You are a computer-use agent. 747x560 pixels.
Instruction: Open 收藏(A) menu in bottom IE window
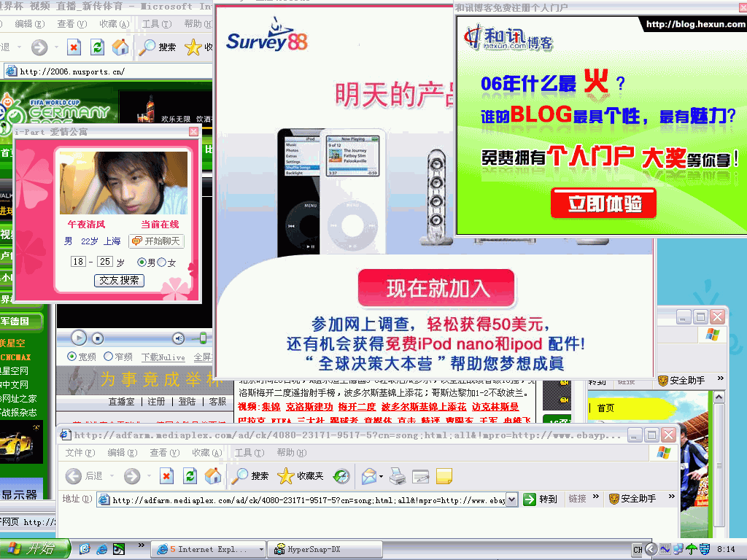coord(207,452)
